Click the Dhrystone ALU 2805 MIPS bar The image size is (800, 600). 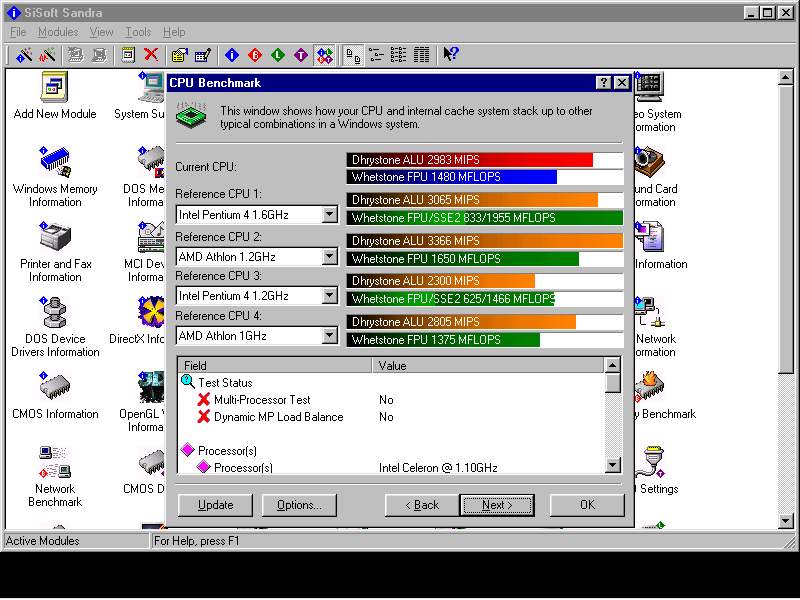461,321
